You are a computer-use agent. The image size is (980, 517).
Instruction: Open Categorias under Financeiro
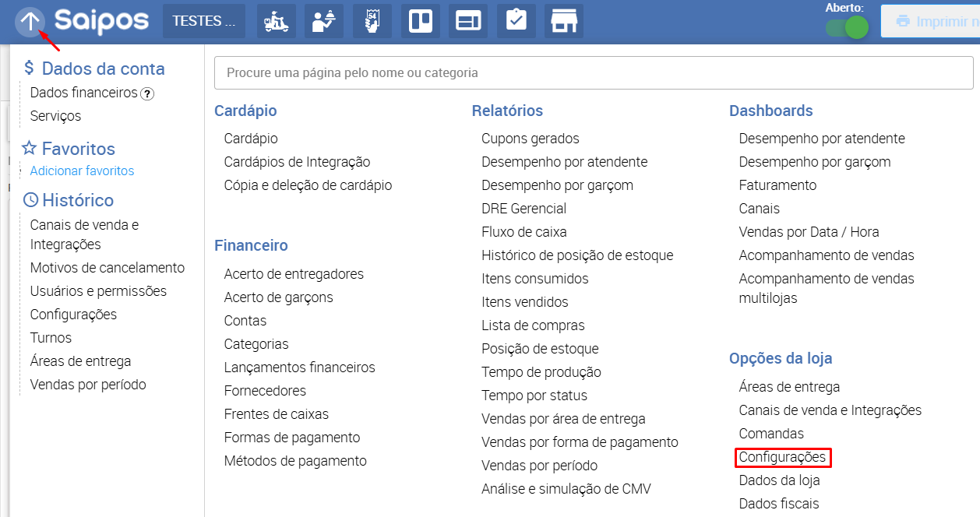(256, 344)
